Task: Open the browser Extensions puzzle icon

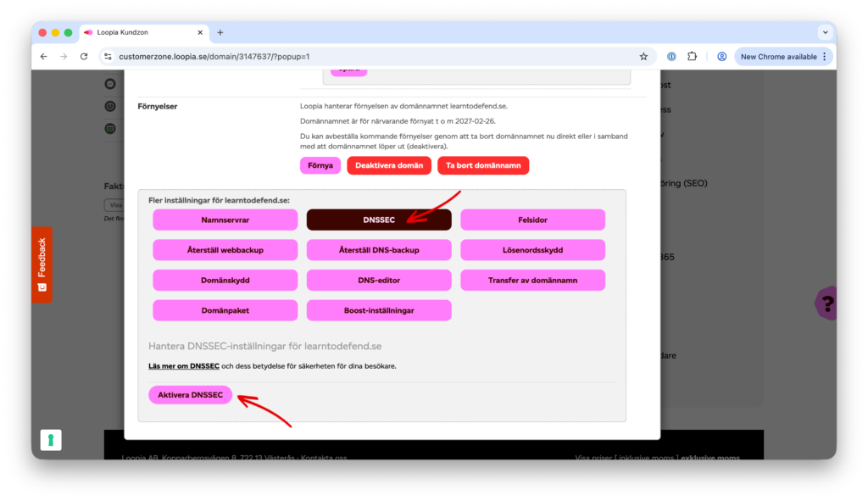Action: (x=692, y=57)
